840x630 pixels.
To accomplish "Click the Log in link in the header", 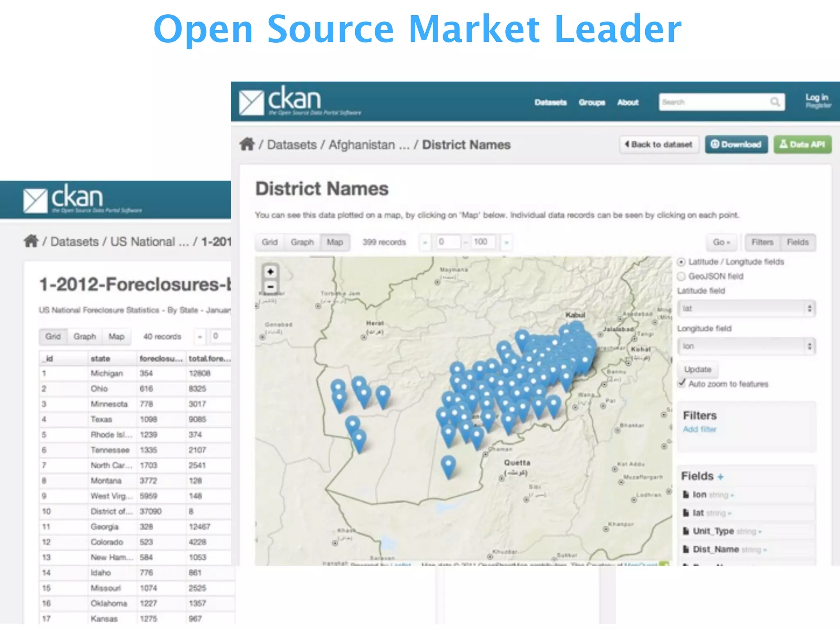I will pos(817,97).
